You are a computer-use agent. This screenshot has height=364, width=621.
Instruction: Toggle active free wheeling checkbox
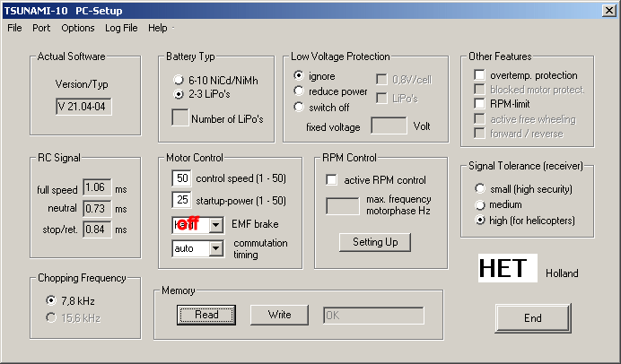[479, 118]
